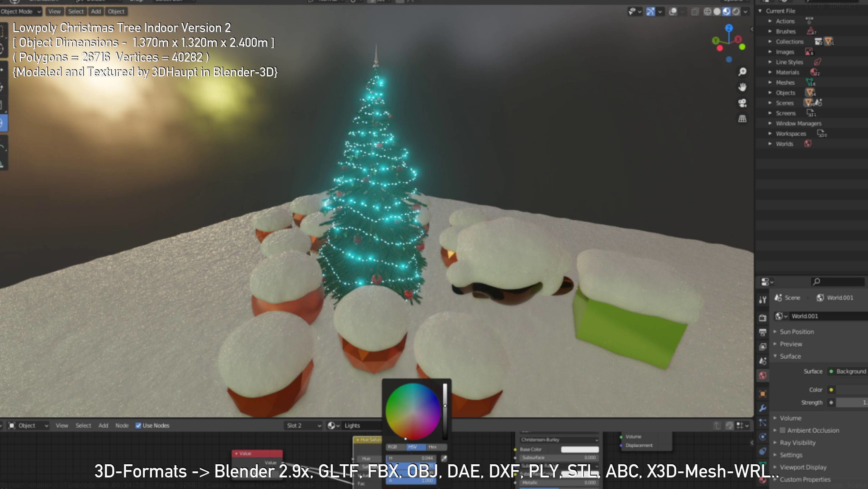
Task: Click the blue Z axis gizmo handle
Action: (729, 28)
